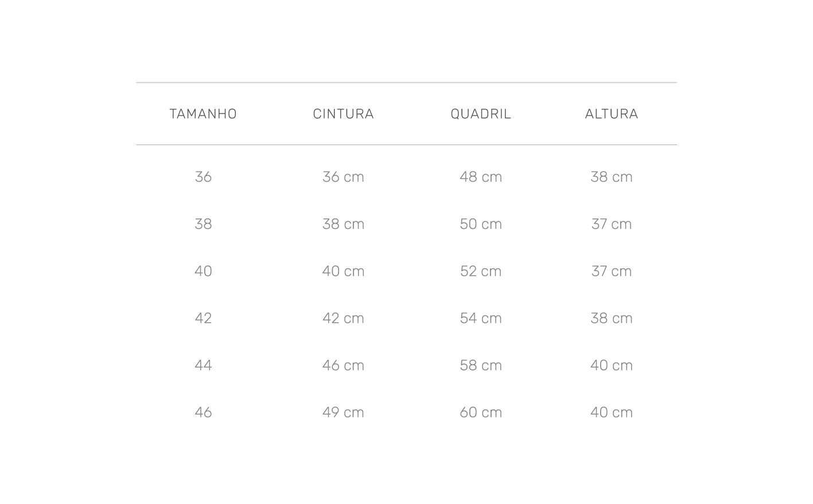Click the 46 cm waist measurement

coord(343,365)
